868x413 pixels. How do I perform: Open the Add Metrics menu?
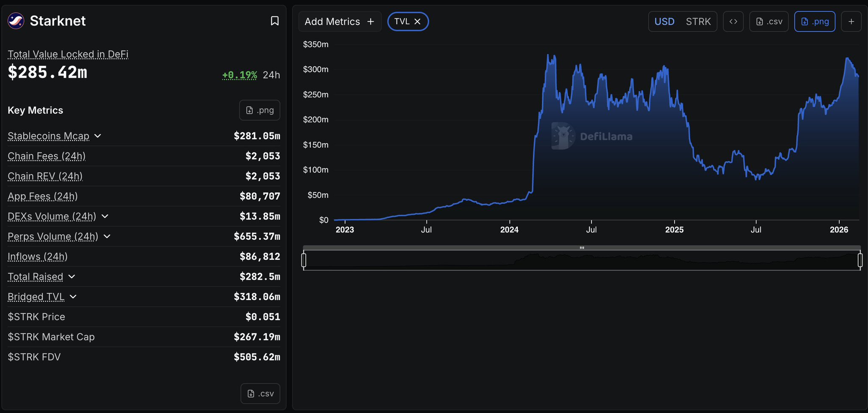[340, 22]
